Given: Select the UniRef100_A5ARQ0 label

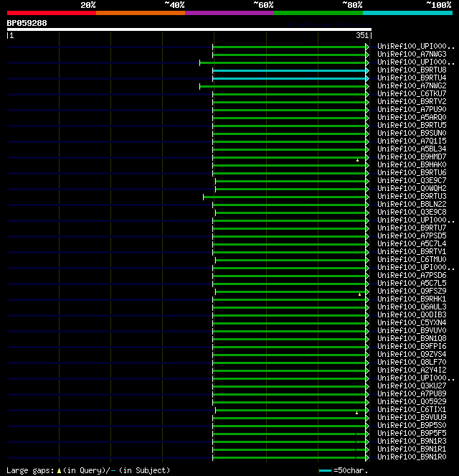Looking at the screenshot, I should (412, 117).
